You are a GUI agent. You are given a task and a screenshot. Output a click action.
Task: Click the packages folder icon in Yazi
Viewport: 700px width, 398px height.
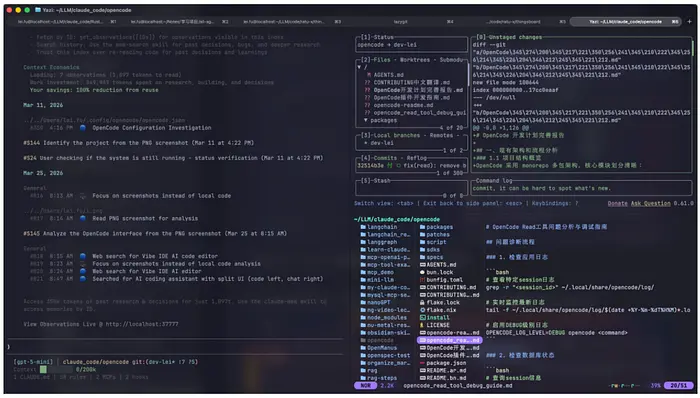[422, 227]
